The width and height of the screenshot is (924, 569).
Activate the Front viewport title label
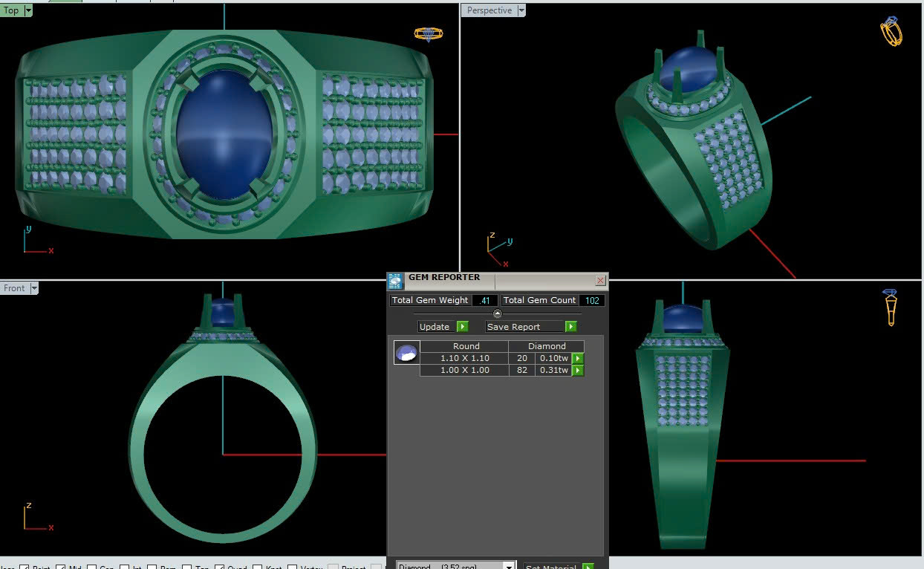[14, 288]
